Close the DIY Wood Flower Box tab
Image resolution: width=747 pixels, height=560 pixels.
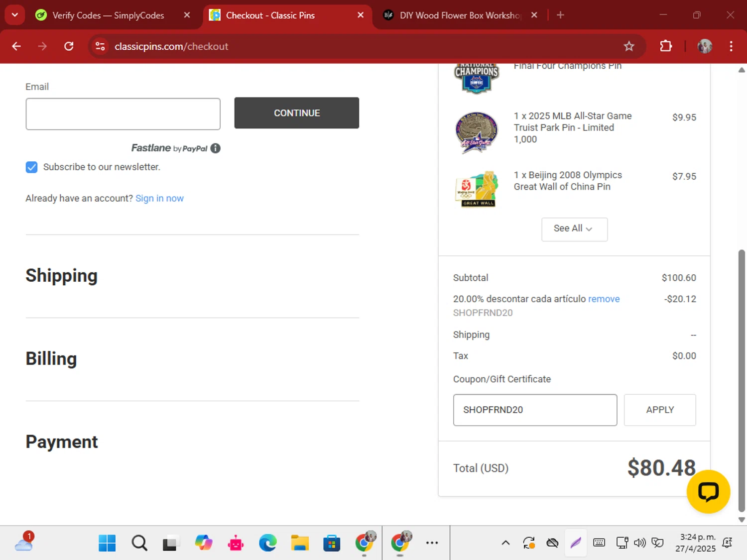point(534,15)
